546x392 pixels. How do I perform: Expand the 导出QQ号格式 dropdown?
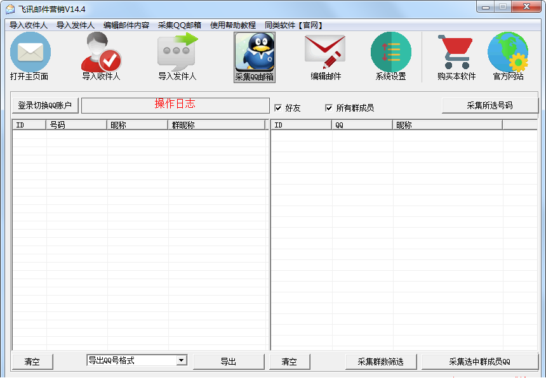pos(182,360)
